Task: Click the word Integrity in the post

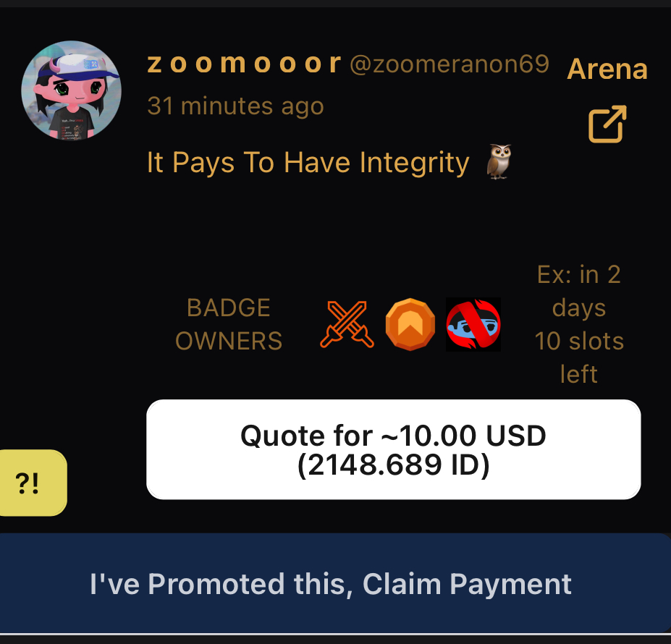Action: coord(414,163)
